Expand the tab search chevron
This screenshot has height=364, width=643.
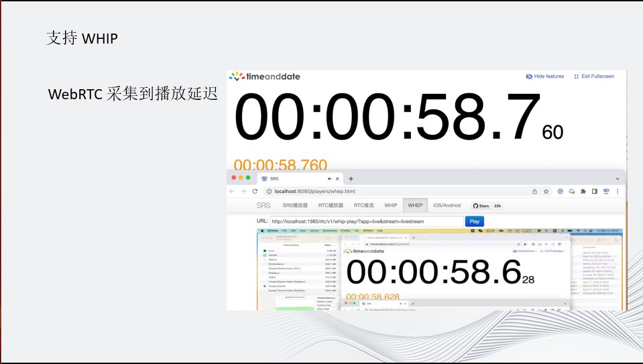tap(617, 179)
